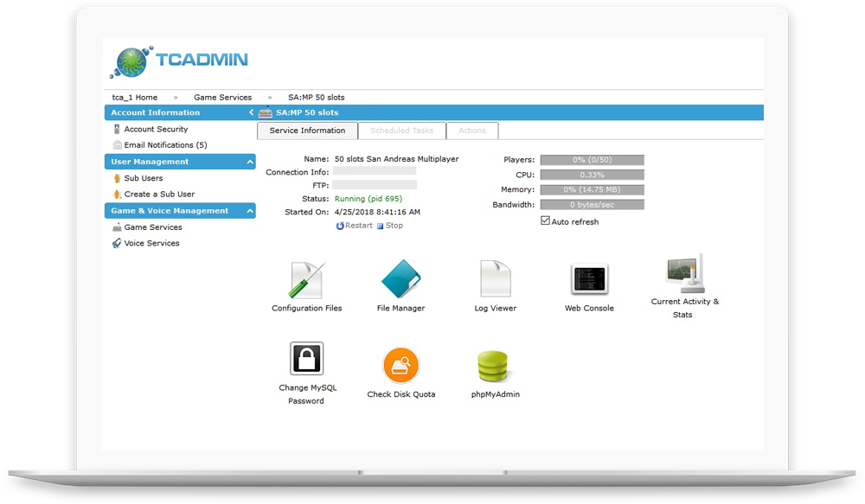Click the Connection Info field
Image resolution: width=865 pixels, height=504 pixels.
coord(374,171)
